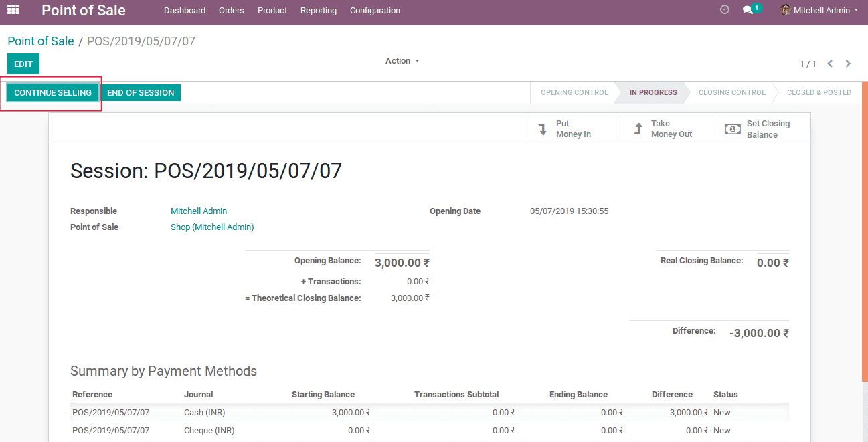Image resolution: width=868 pixels, height=442 pixels.
Task: Go to previous record arrow
Action: coord(830,64)
